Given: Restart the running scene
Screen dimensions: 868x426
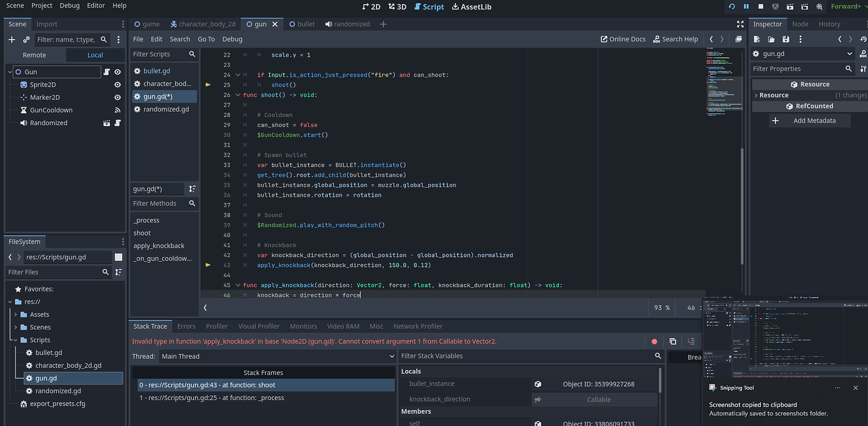Looking at the screenshot, I should [x=732, y=6].
